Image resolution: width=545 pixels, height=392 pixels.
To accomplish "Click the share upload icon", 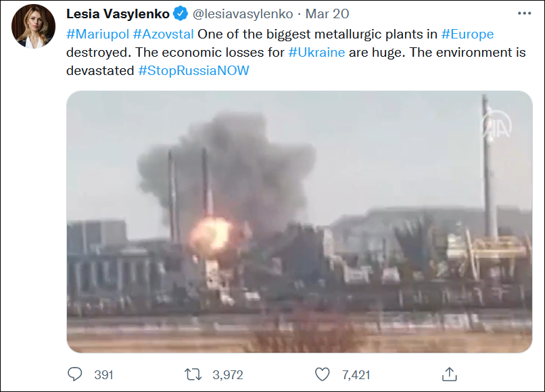I will coord(450,374).
